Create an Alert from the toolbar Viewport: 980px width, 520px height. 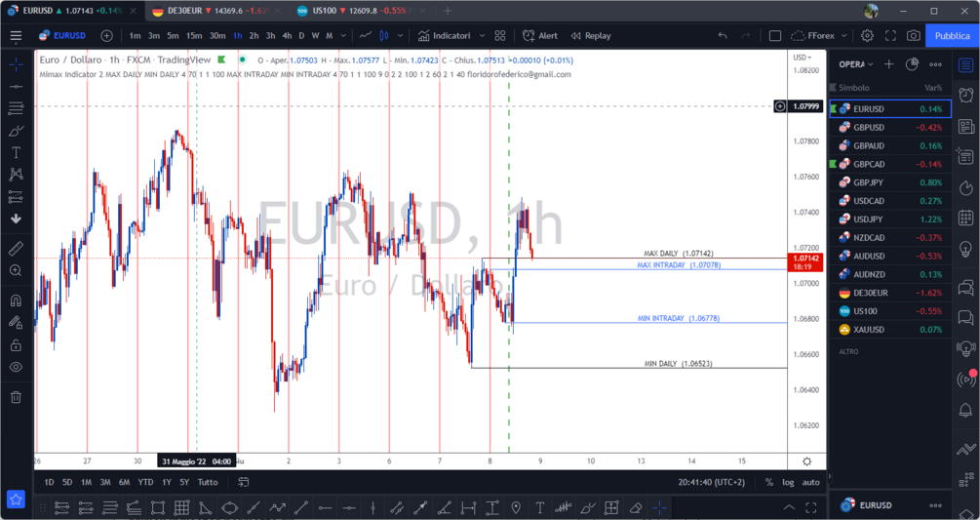click(540, 36)
